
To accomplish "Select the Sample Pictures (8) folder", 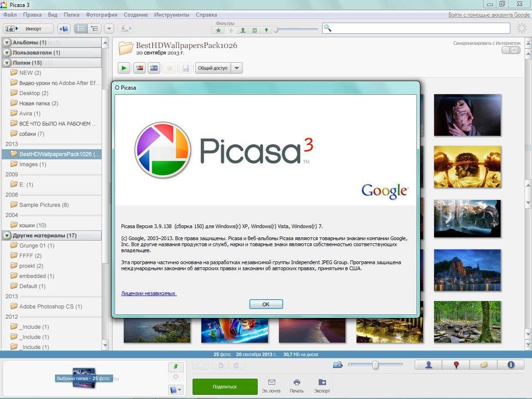I will [x=52, y=205].
